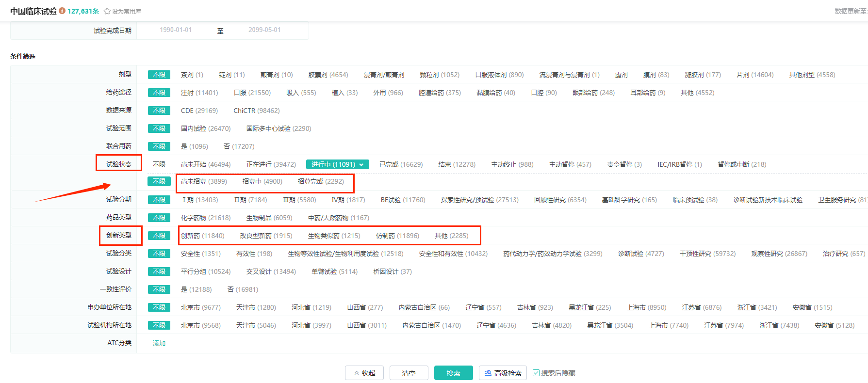Expand the 进行中 (11091) dropdown
The height and width of the screenshot is (383, 868).
(x=361, y=165)
